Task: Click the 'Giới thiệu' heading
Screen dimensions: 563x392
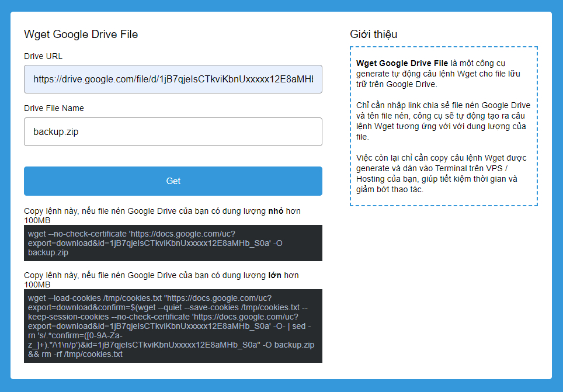Action: pyautogui.click(x=374, y=34)
